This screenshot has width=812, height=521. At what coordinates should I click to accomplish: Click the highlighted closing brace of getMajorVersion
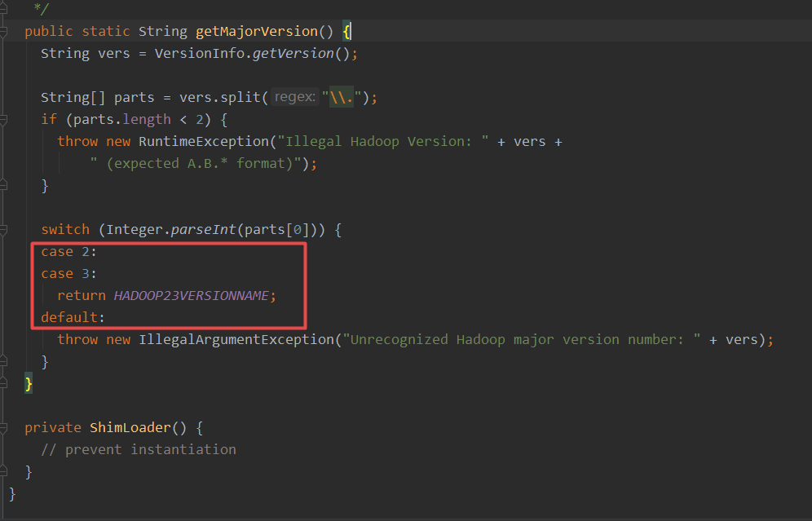tap(29, 384)
